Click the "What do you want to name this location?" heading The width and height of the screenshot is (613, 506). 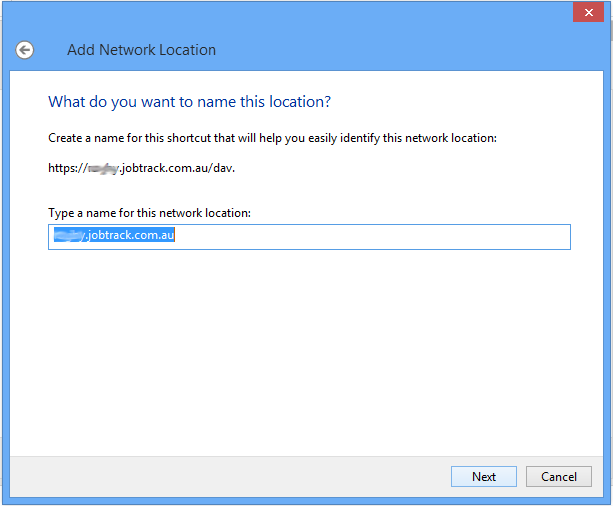tap(189, 102)
